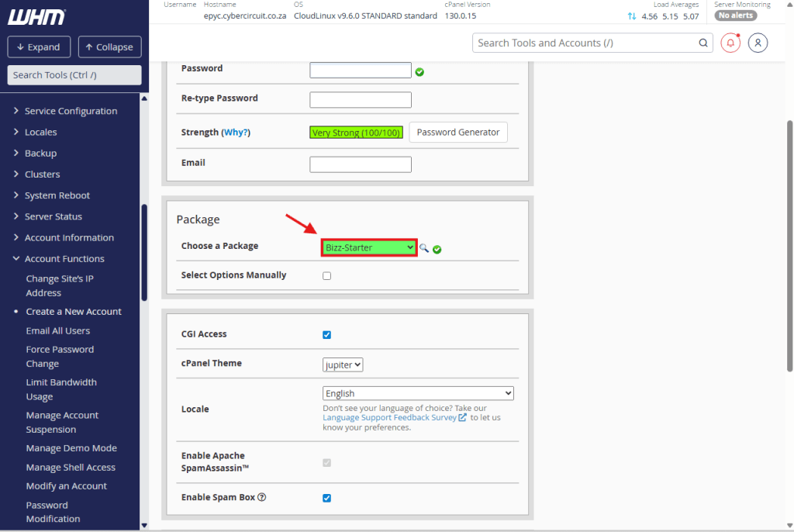Open the cPanel Theme dropdown

point(343,364)
